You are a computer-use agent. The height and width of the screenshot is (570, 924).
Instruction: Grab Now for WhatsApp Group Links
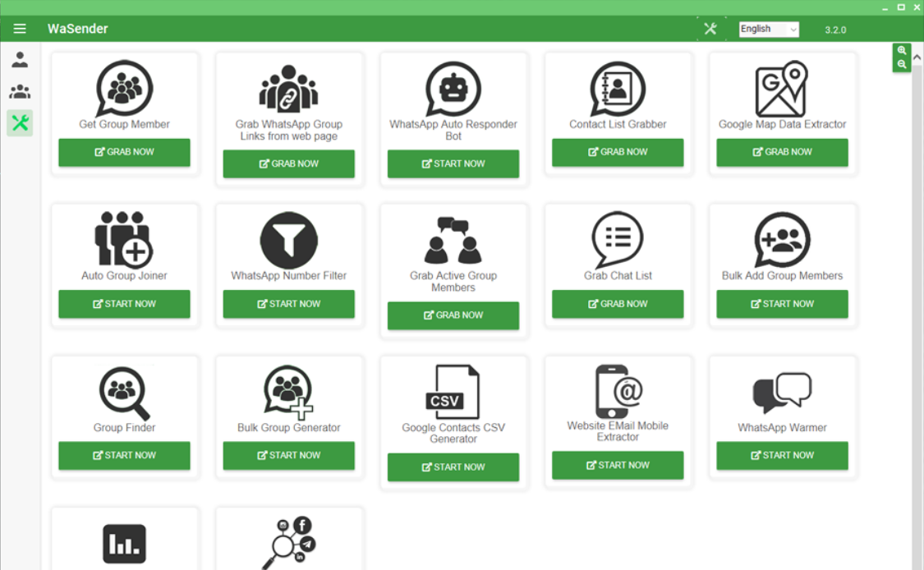[289, 164]
